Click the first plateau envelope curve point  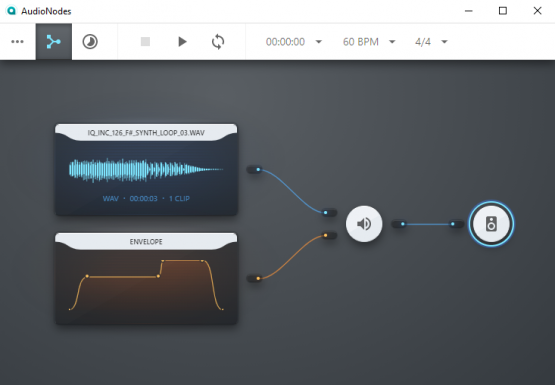(87, 276)
